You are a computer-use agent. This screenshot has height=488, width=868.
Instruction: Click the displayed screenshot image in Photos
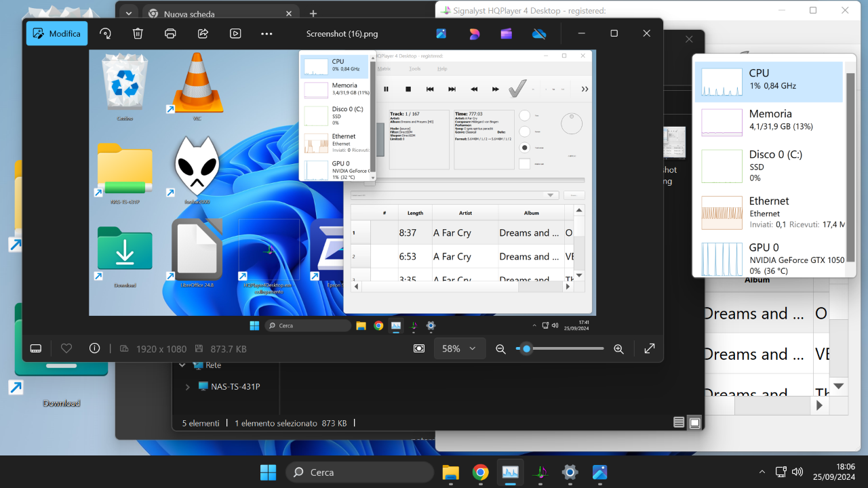(342, 192)
